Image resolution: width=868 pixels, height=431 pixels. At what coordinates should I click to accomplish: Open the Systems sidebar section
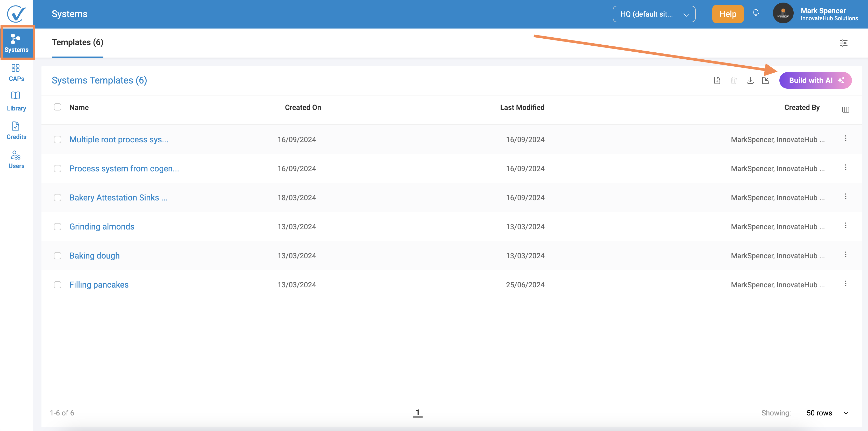pos(17,43)
